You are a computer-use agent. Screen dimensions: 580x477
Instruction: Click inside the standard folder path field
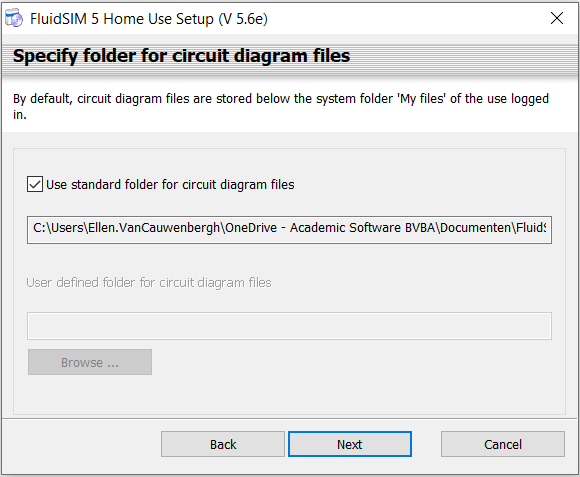tap(289, 230)
